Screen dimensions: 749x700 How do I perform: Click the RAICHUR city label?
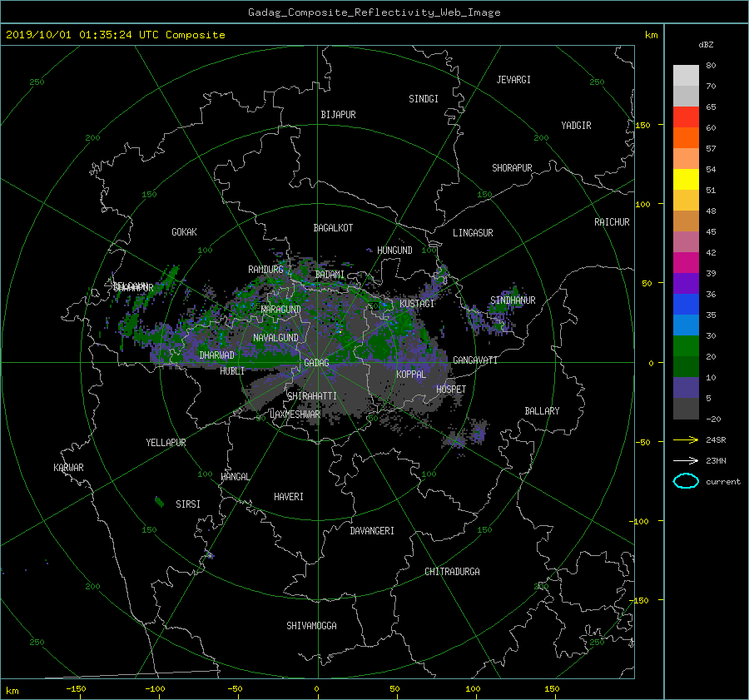click(x=612, y=222)
